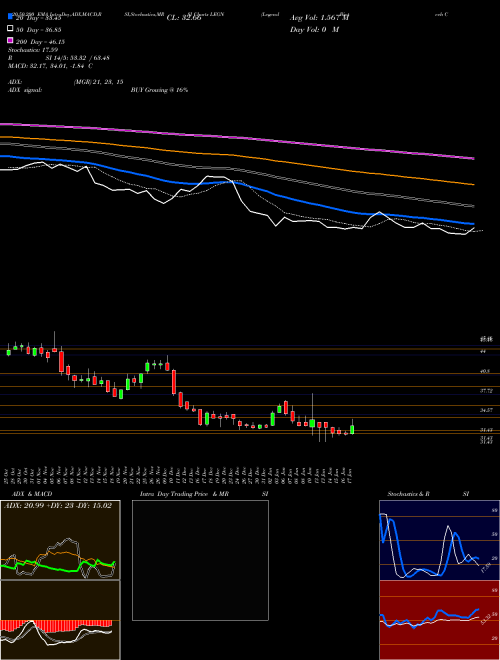This screenshot has width=500, height=660.
Task: Click the empty Intra Day trading panel
Action: click(x=200, y=560)
